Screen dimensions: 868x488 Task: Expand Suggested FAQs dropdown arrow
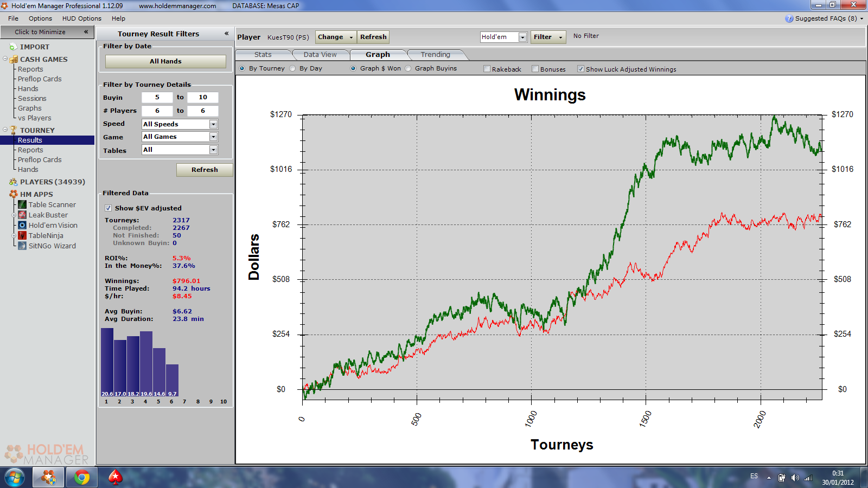861,18
